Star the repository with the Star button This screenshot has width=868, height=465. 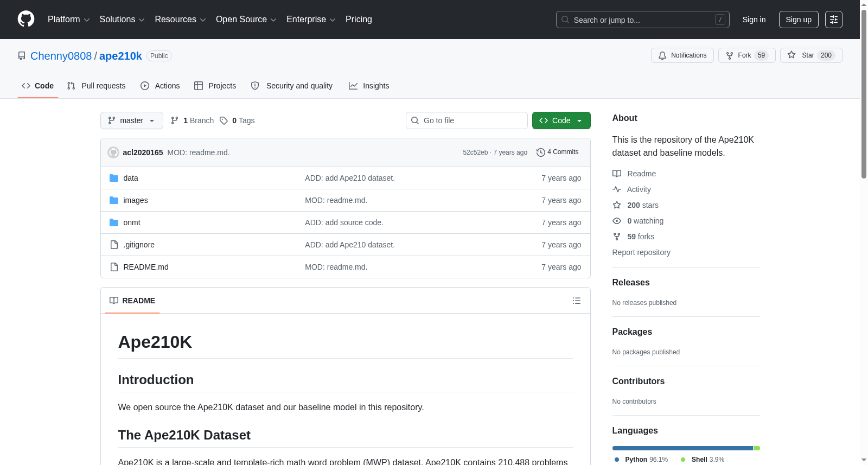(x=811, y=55)
